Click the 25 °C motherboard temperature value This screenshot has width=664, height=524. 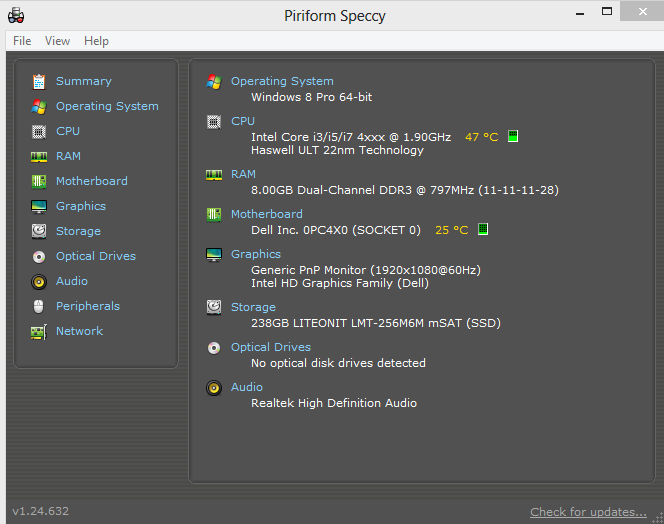451,230
